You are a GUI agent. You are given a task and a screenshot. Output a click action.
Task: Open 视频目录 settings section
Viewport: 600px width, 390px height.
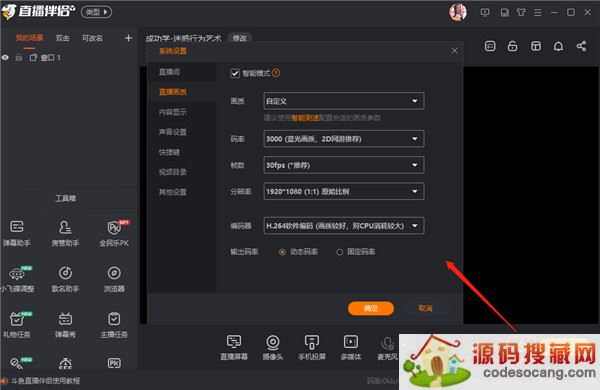pos(182,172)
